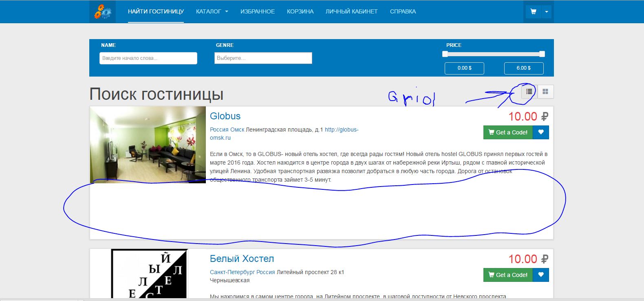This screenshot has height=301, width=644.
Task: Open the Белый Хостел logo image
Action: 149,274
